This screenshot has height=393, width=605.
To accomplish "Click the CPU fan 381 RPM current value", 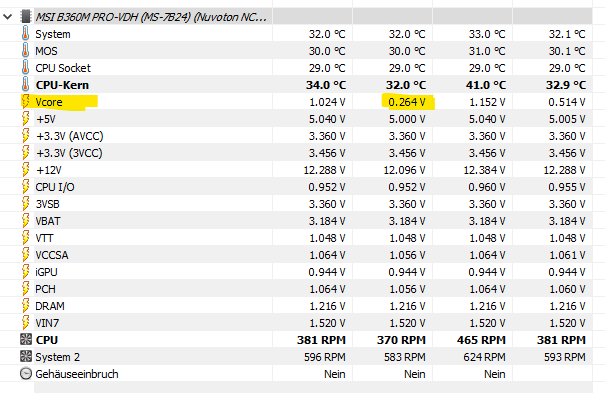I will tap(321, 340).
